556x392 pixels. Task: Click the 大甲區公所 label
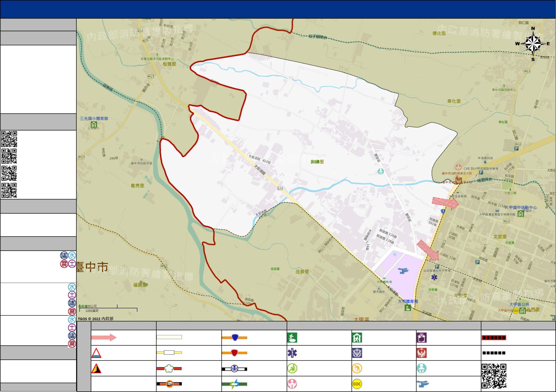pyautogui.click(x=520, y=304)
